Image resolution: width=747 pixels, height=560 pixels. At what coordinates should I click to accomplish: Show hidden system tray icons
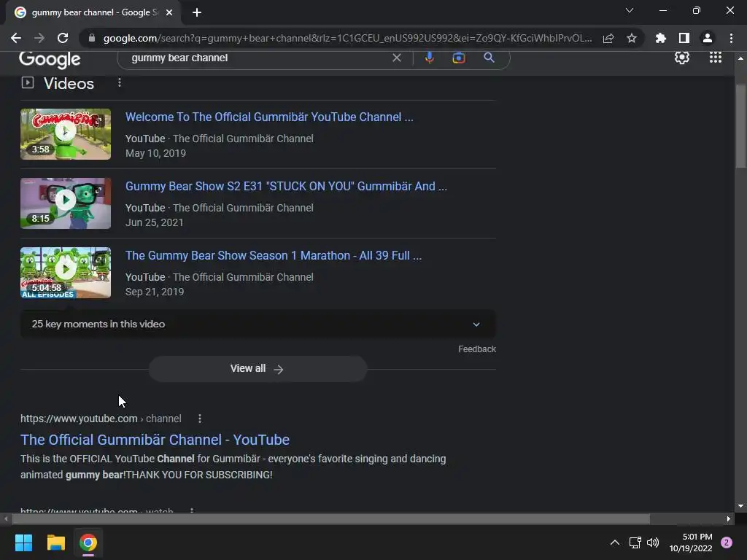[614, 542]
